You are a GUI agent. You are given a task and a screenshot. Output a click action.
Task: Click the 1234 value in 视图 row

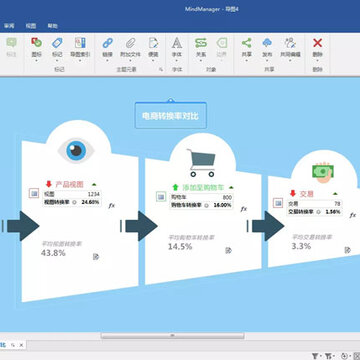pos(94,194)
